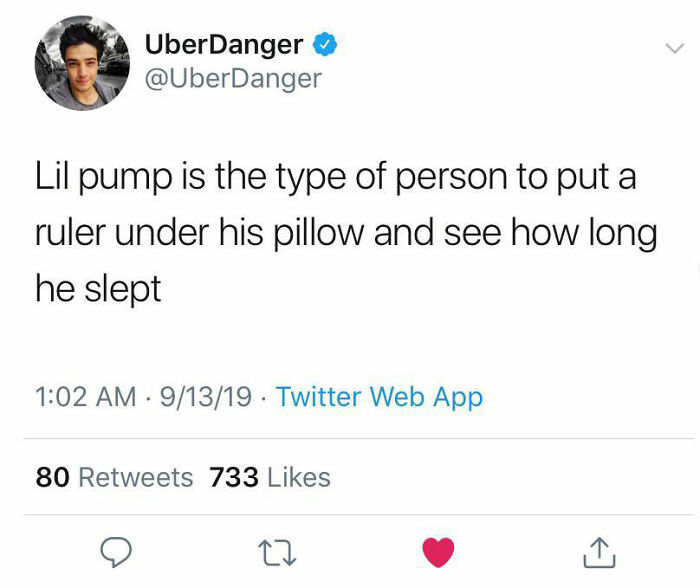Viewport: 700px width, 588px height.
Task: Click the @UberDanger handle
Action: point(233,79)
